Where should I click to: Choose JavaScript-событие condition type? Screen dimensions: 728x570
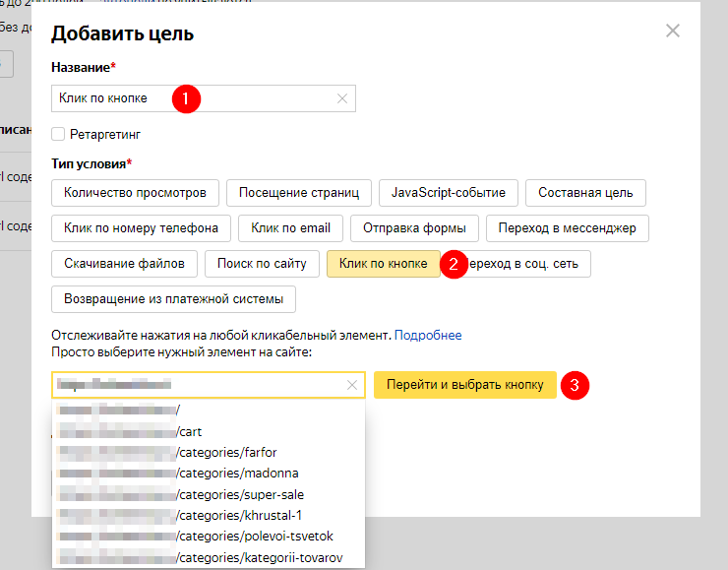[x=448, y=192]
